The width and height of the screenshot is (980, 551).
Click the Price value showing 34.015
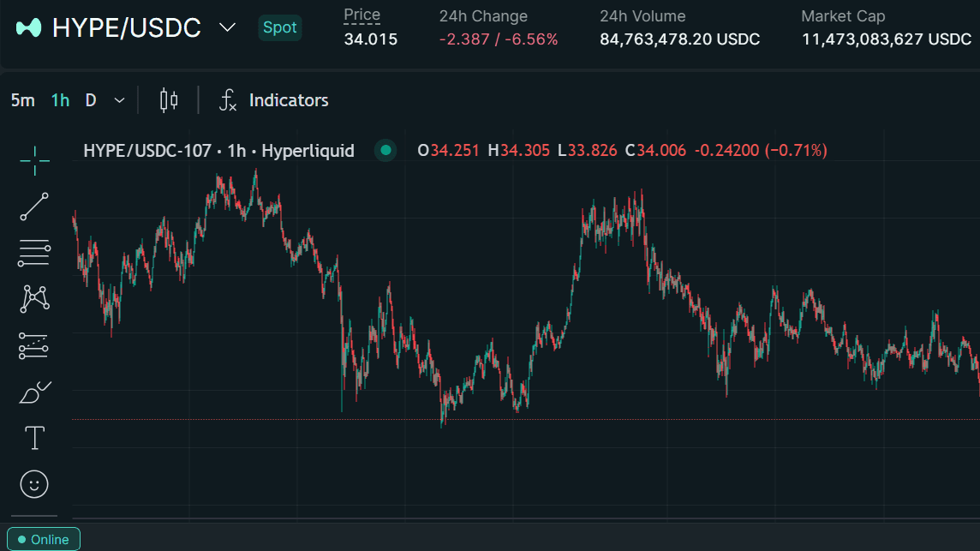[x=371, y=39]
